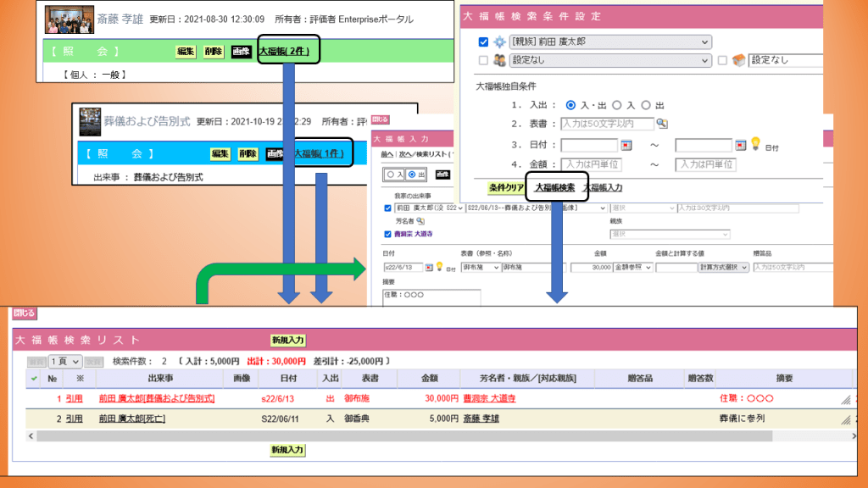Click the 芳名者 search icon in 大福帳入力
Image resolution: width=868 pixels, height=488 pixels.
tap(420, 220)
